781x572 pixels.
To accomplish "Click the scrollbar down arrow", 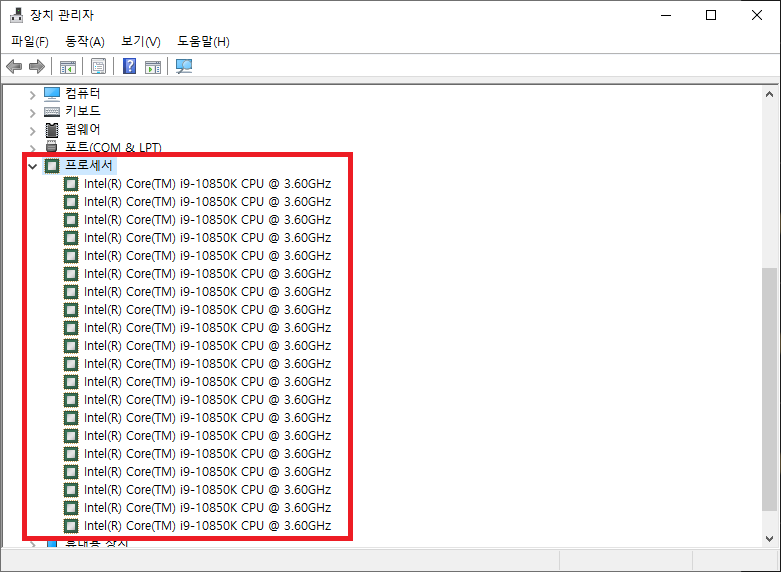I will point(770,539).
